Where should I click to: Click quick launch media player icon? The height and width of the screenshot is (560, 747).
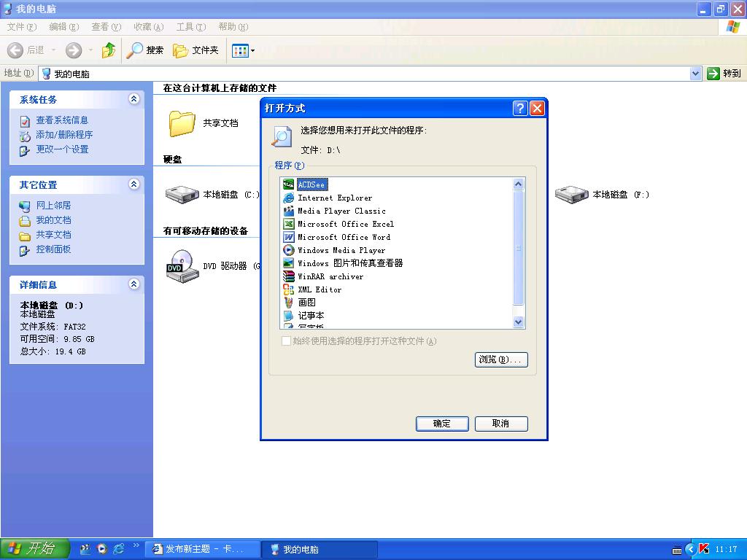[x=102, y=549]
